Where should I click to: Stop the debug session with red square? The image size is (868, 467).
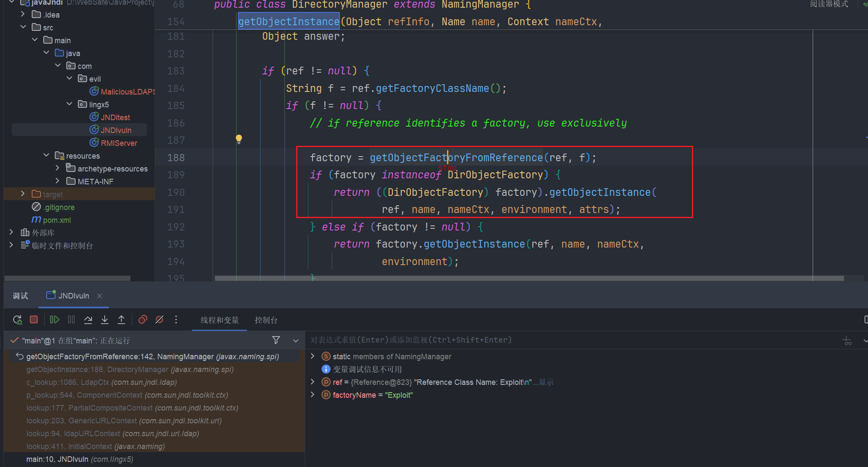coord(34,319)
